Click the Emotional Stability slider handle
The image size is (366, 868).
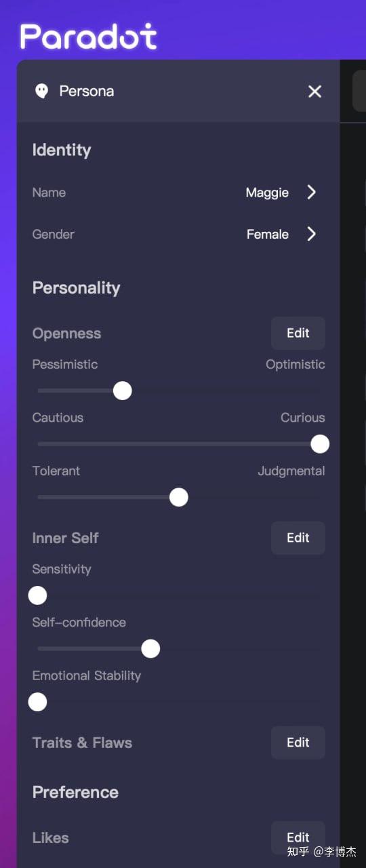pyautogui.click(x=37, y=702)
